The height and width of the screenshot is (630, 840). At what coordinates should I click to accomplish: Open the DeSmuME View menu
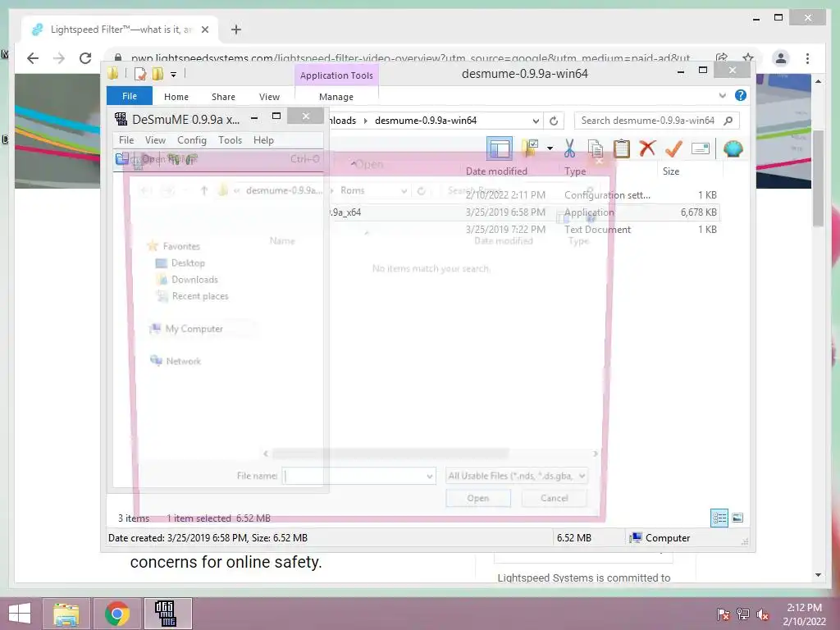pos(155,139)
